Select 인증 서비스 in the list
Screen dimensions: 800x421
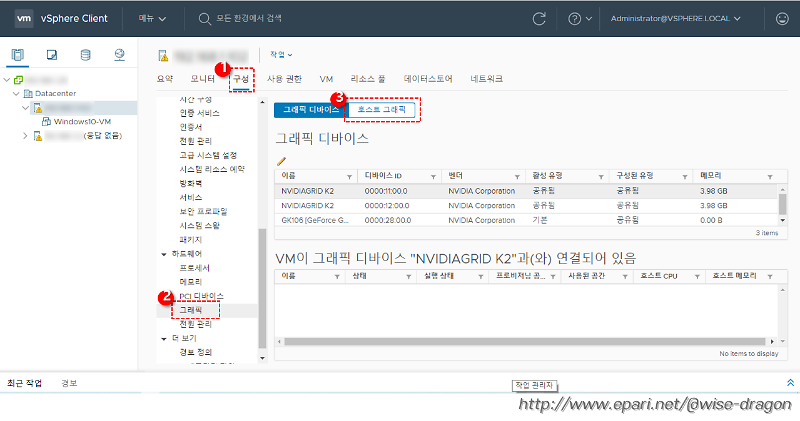199,113
